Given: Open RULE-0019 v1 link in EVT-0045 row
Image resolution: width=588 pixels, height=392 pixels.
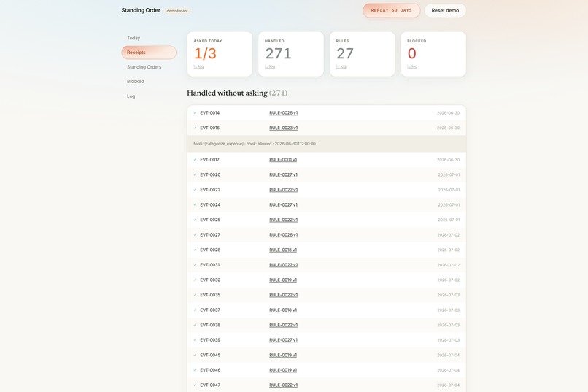Looking at the screenshot, I should pyautogui.click(x=283, y=355).
